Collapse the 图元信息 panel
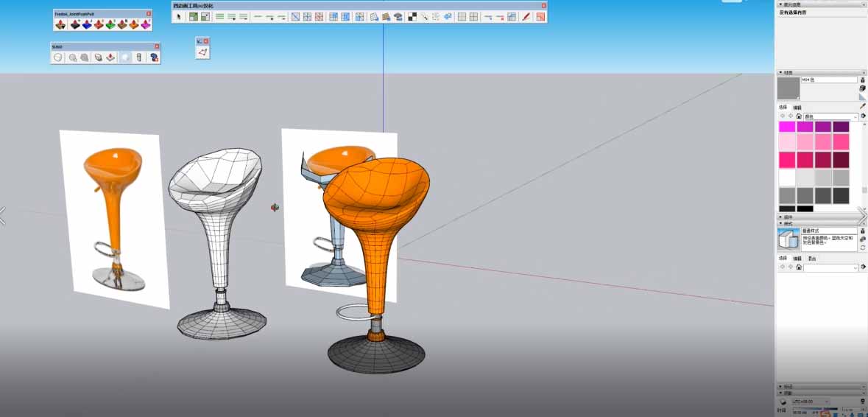The image size is (868, 417). tap(780, 4)
